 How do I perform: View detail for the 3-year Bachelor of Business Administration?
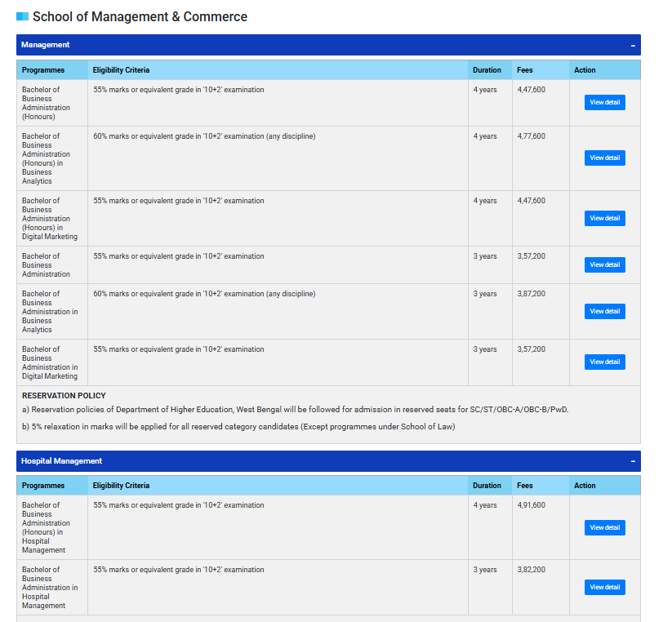coord(604,264)
